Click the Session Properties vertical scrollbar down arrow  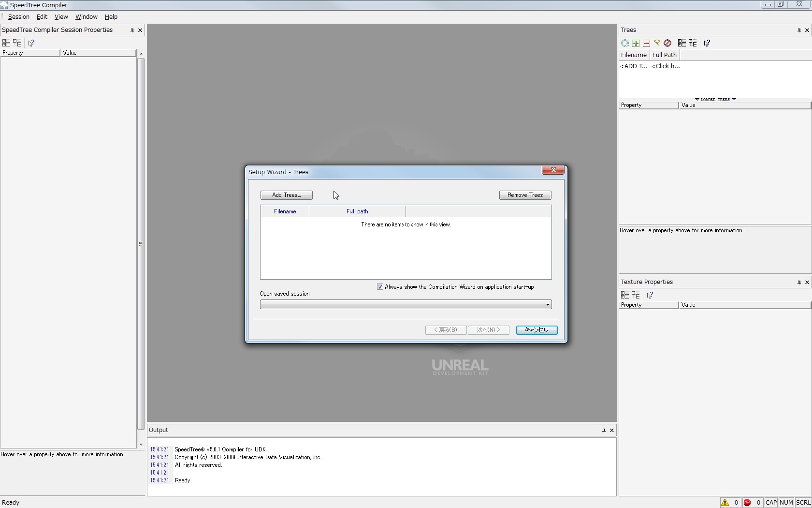point(141,444)
